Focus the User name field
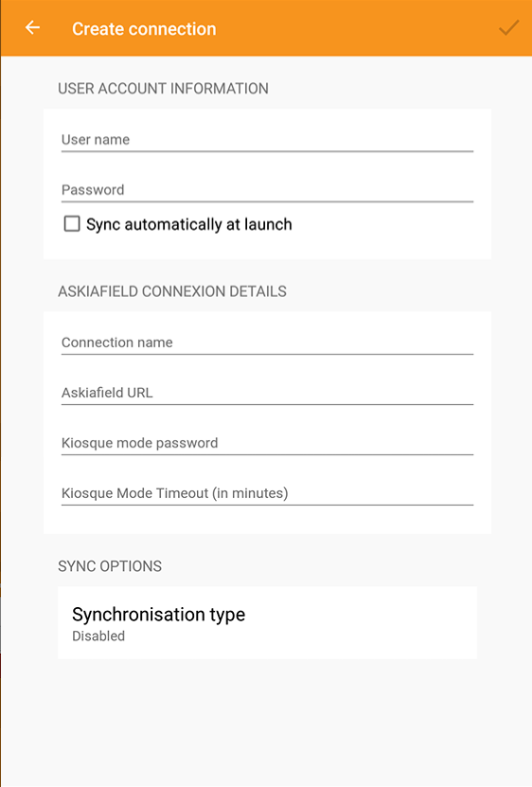Viewport: 532px width, 787px height. pos(267,140)
